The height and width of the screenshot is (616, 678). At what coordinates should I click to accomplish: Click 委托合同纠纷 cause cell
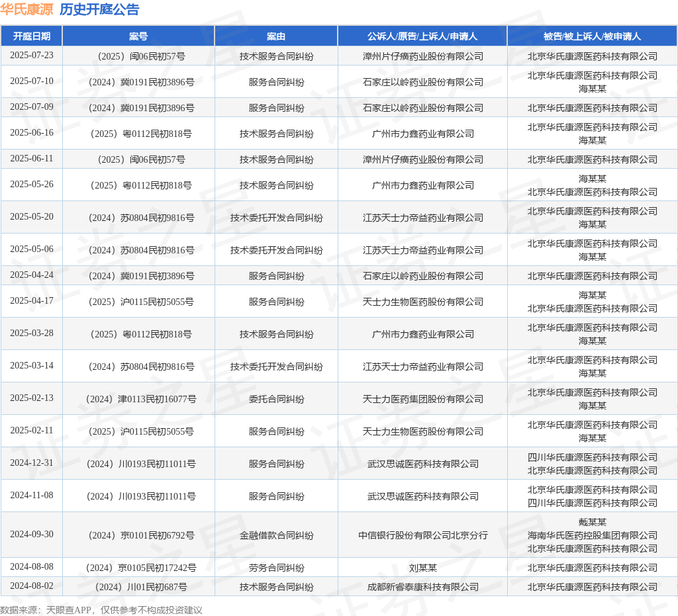pos(276,399)
